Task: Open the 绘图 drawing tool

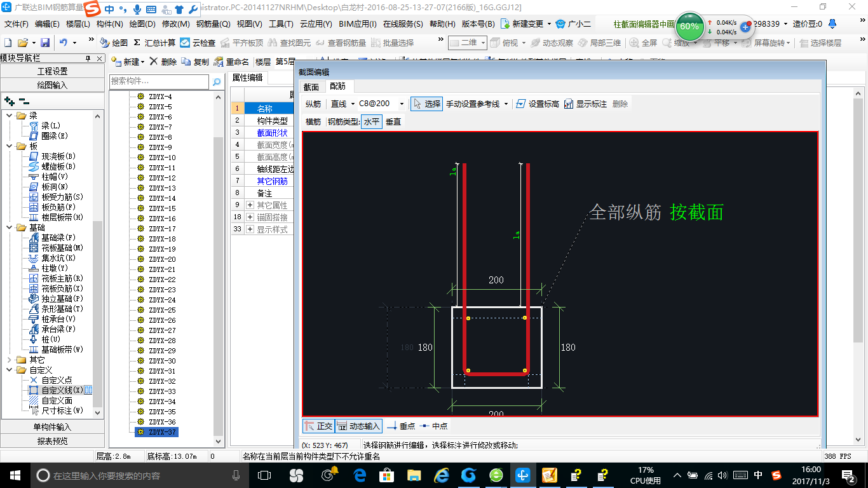Action: point(114,43)
